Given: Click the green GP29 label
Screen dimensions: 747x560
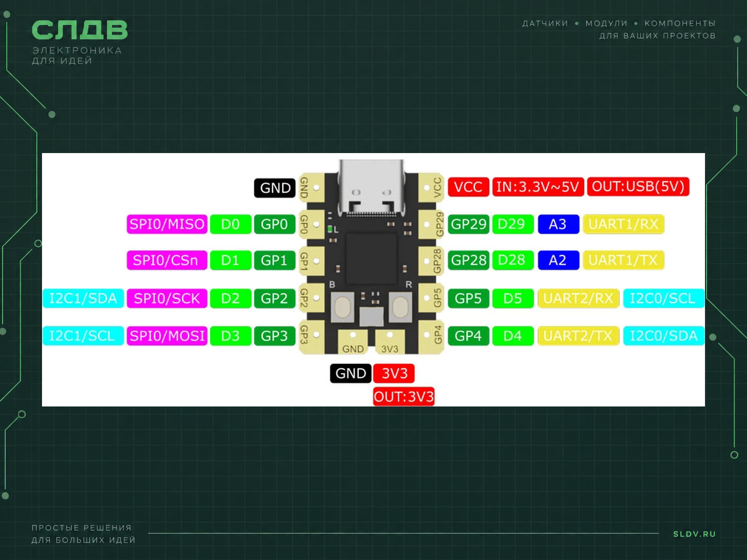Looking at the screenshot, I should point(468,224).
